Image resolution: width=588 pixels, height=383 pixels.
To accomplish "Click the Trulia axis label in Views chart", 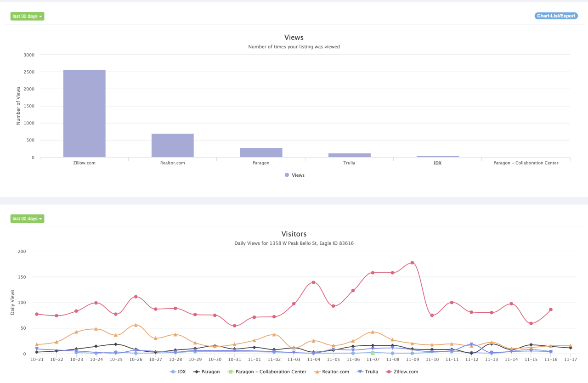I will tap(349, 163).
